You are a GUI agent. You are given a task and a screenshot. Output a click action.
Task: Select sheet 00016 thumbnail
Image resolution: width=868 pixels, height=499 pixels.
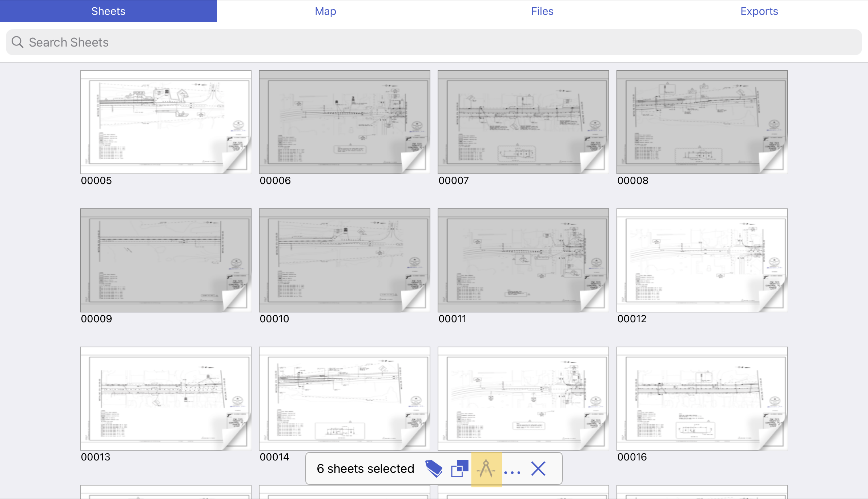tap(702, 398)
